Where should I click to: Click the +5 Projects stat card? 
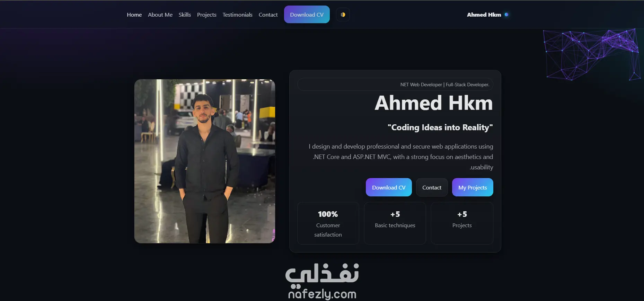coord(462,223)
